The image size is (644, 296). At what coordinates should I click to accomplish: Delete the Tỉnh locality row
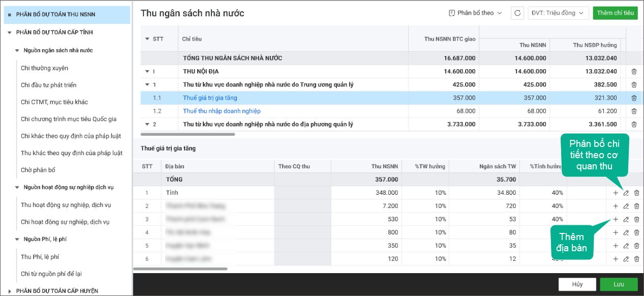pos(636,193)
